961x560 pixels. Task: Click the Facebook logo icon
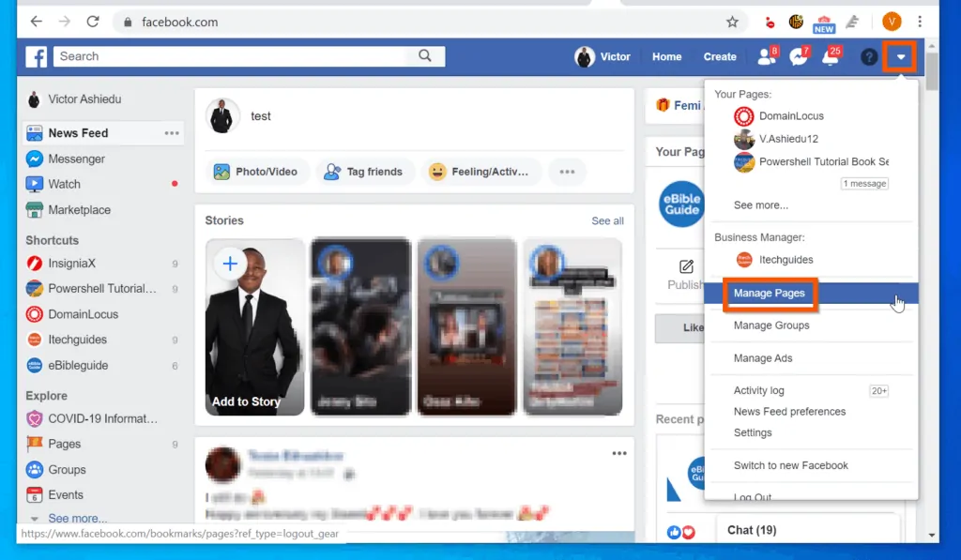37,56
